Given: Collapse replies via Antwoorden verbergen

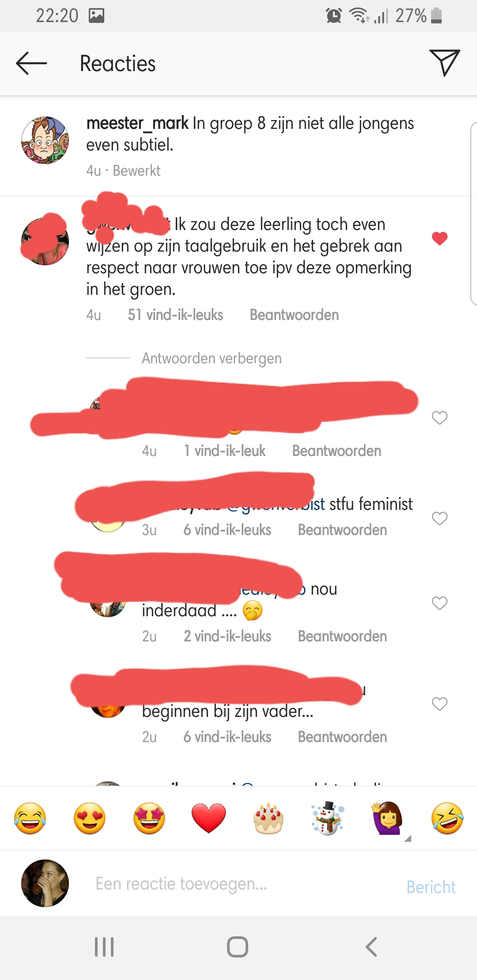Looking at the screenshot, I should click(212, 358).
